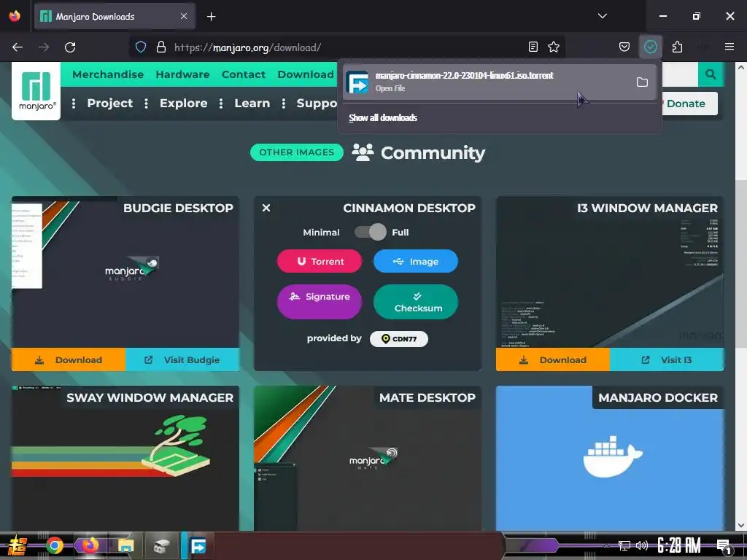Open a new tab with plus

(x=211, y=17)
